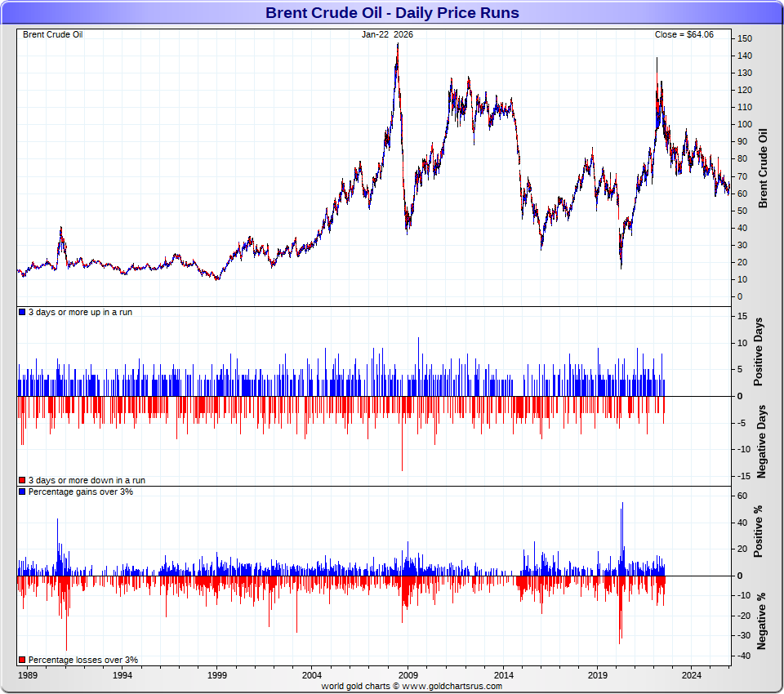Image resolution: width=784 pixels, height=694 pixels.
Task: Click the '3 days or more down in a run' legend text
Action: click(x=87, y=481)
